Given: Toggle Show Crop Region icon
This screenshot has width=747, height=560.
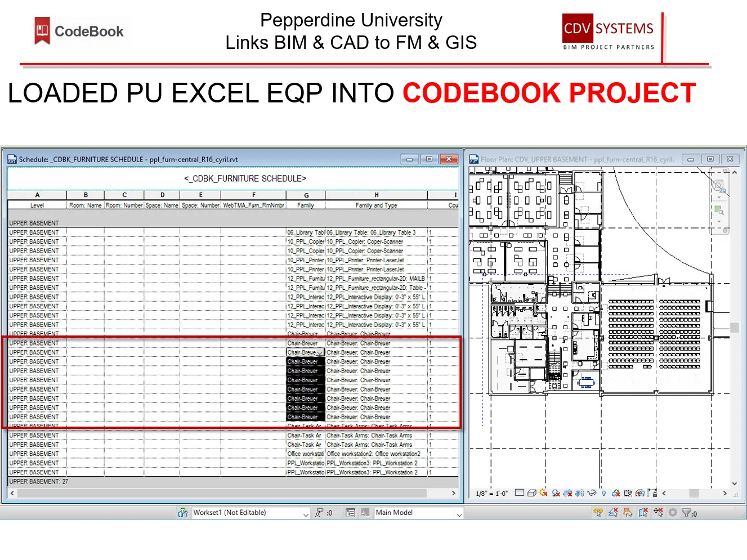Looking at the screenshot, I should [580, 493].
